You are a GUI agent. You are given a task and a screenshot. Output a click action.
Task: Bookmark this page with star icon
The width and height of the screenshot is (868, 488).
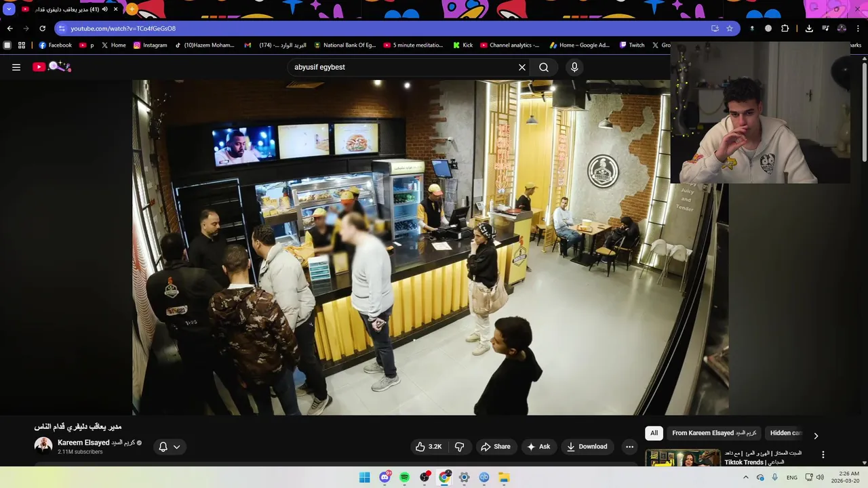730,28
